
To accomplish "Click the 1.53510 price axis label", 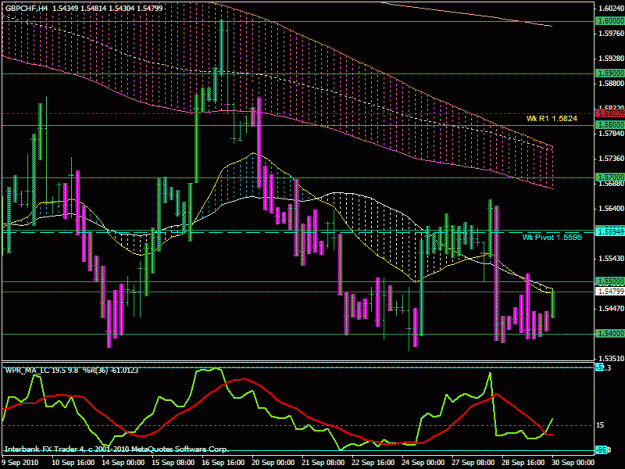I will (x=611, y=359).
